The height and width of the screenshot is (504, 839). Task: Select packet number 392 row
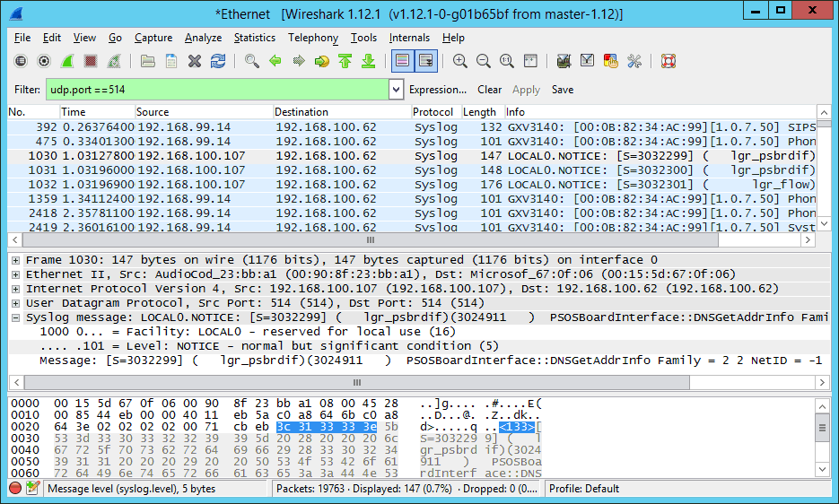[x=412, y=127]
